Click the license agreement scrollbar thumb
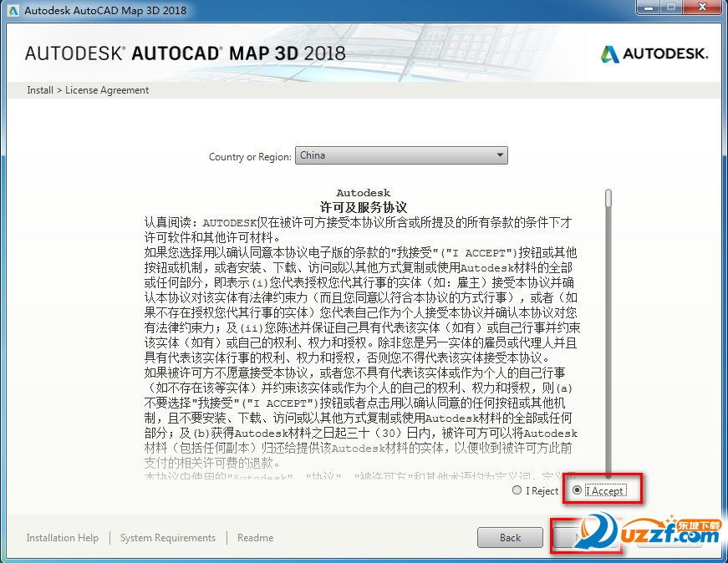Viewport: 728px width, 563px height. point(608,198)
